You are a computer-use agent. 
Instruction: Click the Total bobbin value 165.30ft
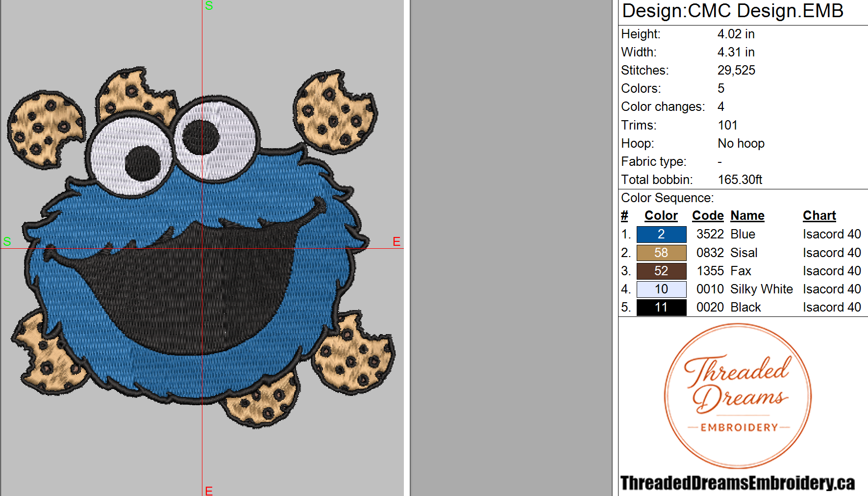point(740,180)
